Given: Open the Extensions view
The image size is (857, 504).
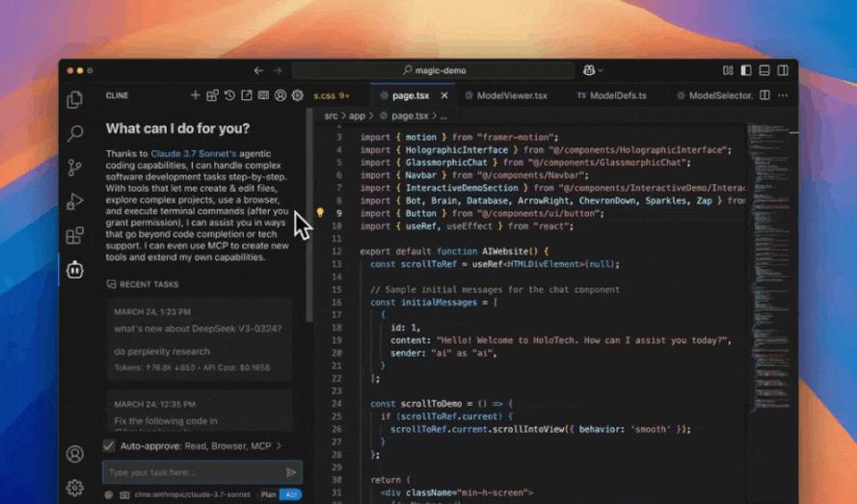Looking at the screenshot, I should [x=75, y=235].
